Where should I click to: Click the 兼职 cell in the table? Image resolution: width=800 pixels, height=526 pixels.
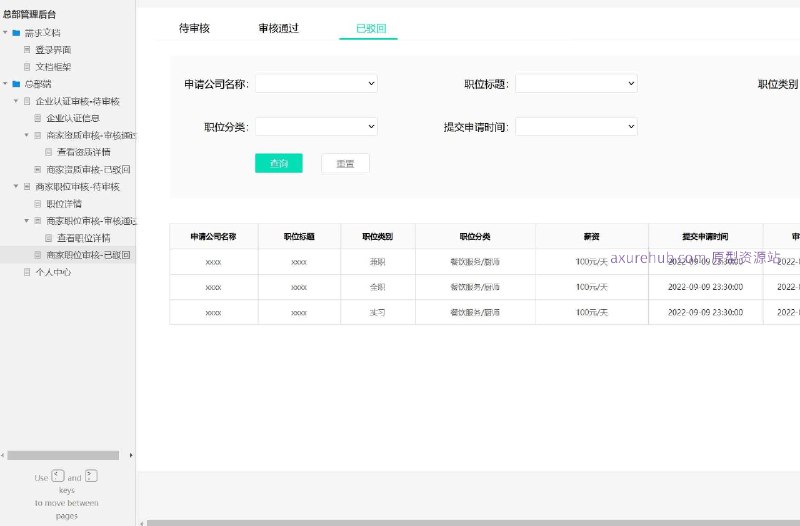(x=378, y=262)
